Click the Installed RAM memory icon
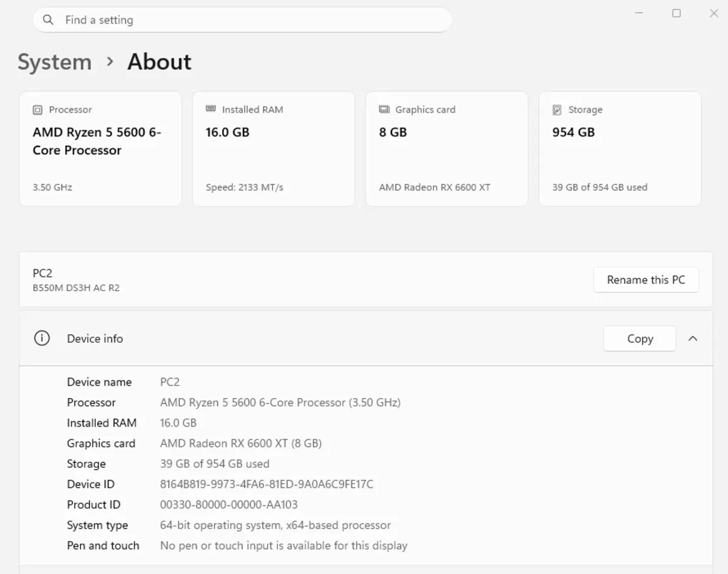Screen dimensions: 728x574 coord(211,109)
